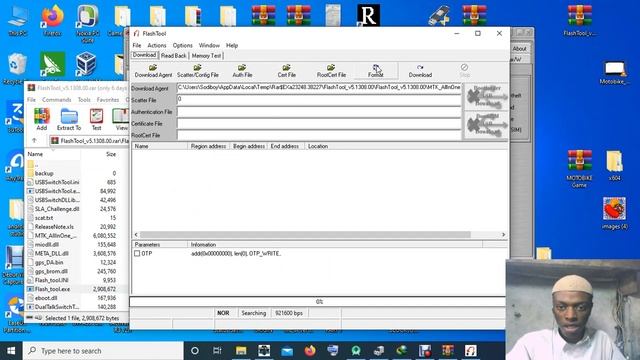Open the Firefox desktop shortcut
Image resolution: width=640 pixels, height=360 pixels.
click(x=53, y=20)
